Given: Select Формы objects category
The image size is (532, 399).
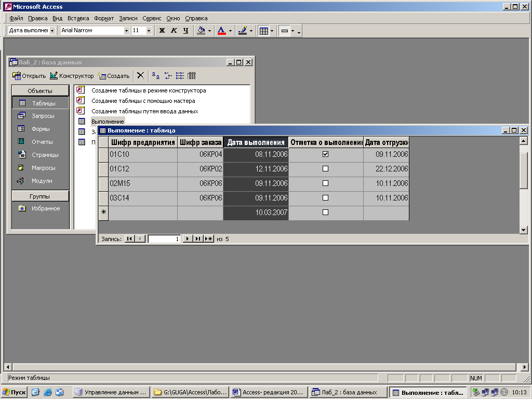Looking at the screenshot, I should coord(40,129).
